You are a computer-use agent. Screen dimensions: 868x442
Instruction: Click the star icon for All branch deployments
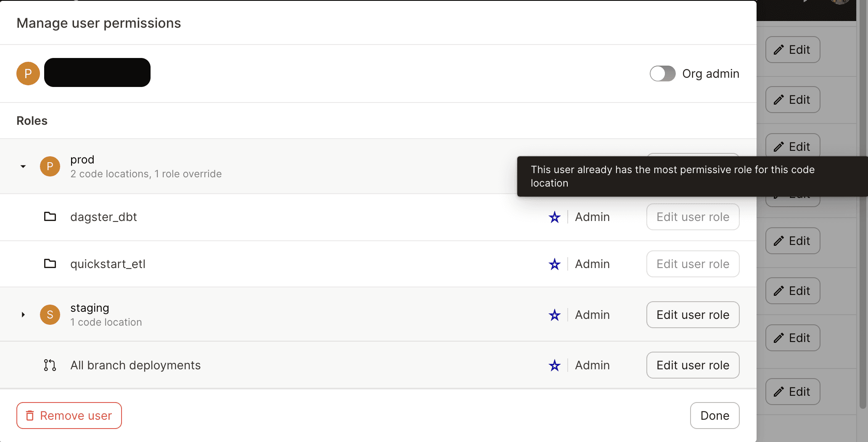555,365
